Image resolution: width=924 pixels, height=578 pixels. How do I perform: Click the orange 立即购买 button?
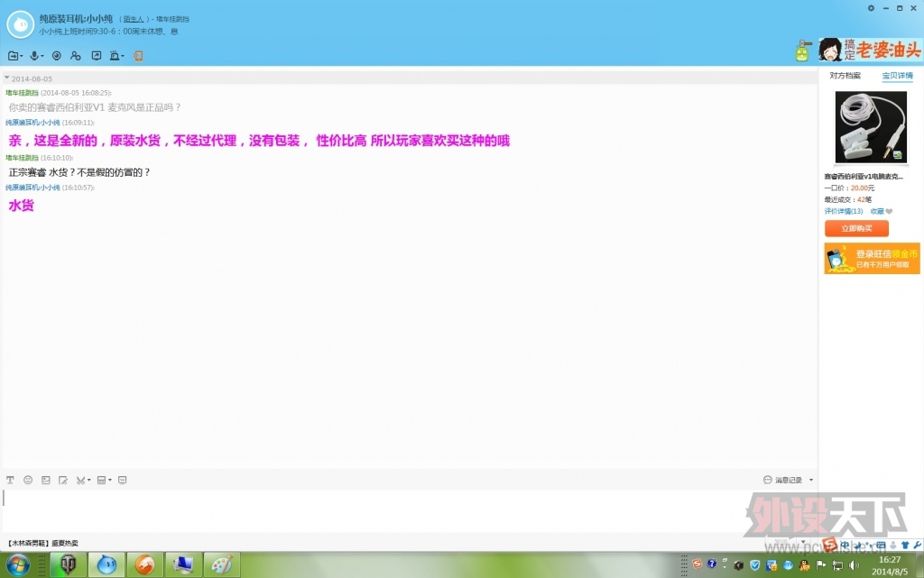coord(856,228)
